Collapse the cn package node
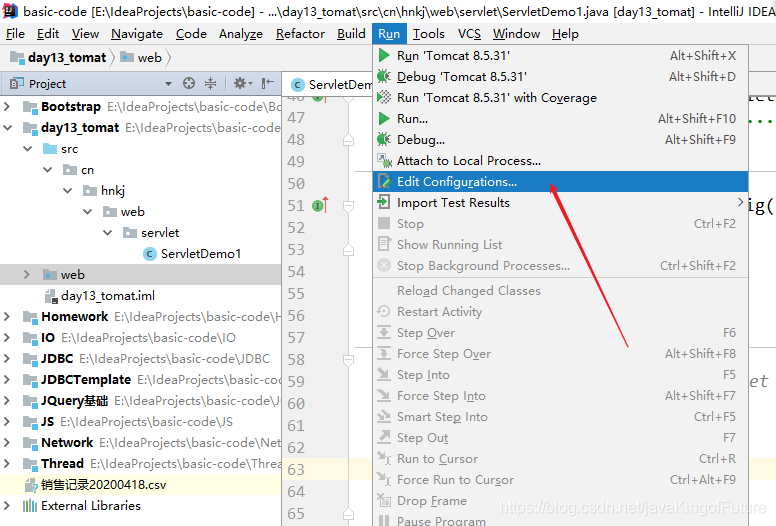Screen dimensions: 776x526 (x=48, y=170)
